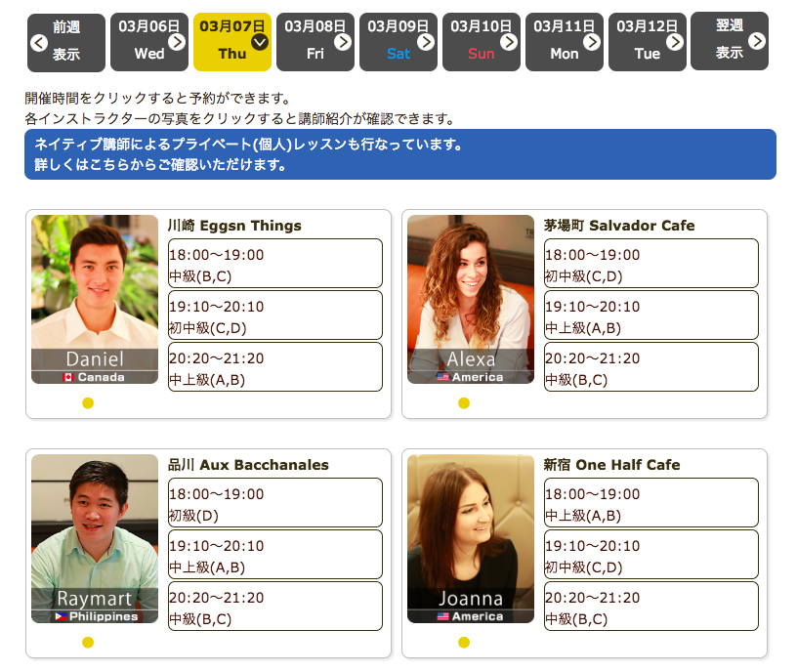Screen dimensions: 797x672
Task: Click the next week right arrow icon
Action: [x=757, y=41]
